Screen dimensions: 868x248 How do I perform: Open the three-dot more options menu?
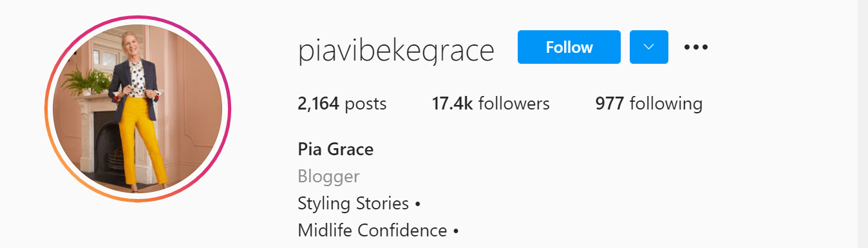pos(696,47)
